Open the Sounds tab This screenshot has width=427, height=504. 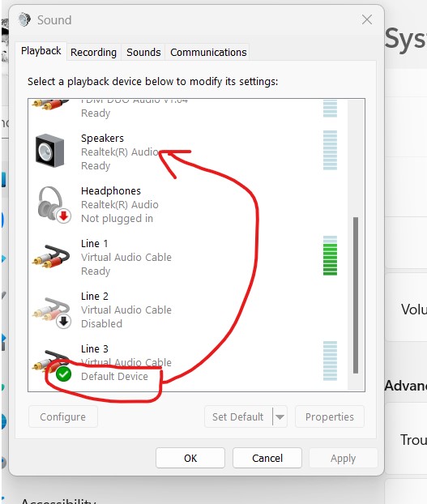pyautogui.click(x=143, y=52)
